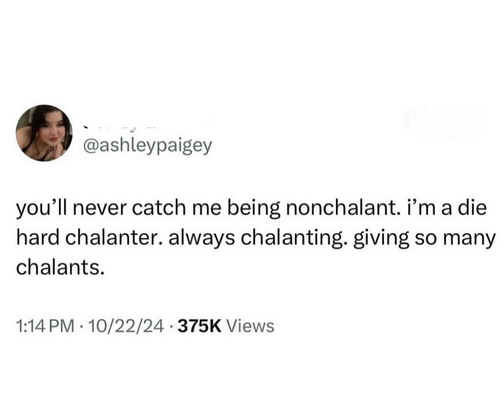504x420 pixels.
Task: Open the circular profile picture
Action: coord(44,133)
